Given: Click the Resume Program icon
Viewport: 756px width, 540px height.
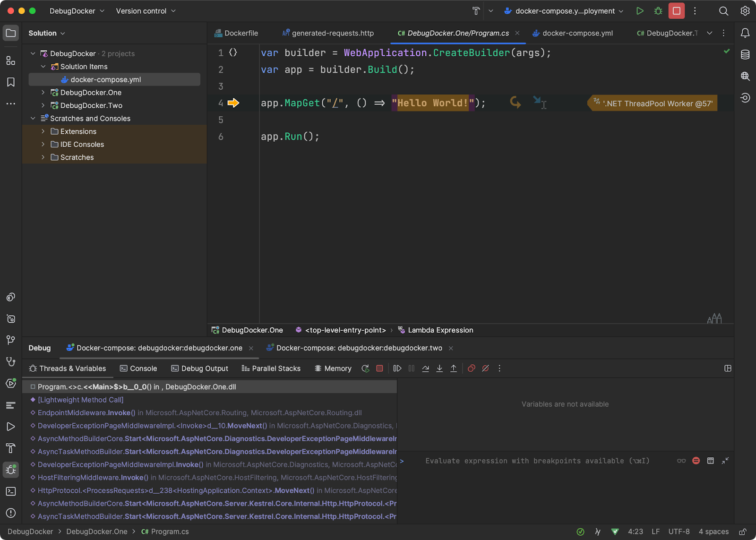Looking at the screenshot, I should click(397, 369).
